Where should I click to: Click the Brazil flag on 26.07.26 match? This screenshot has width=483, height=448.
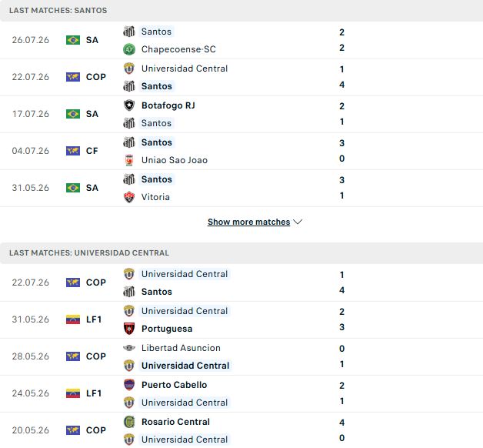point(73,40)
